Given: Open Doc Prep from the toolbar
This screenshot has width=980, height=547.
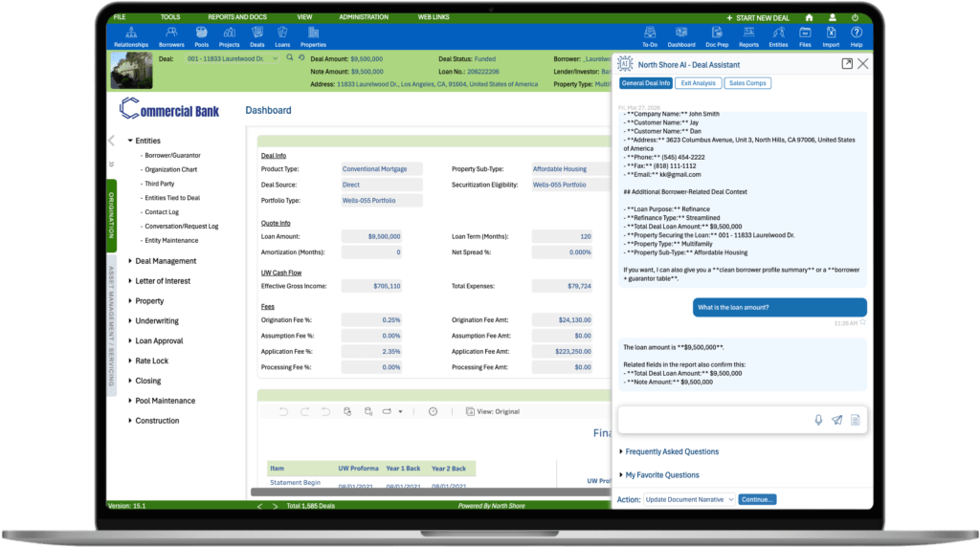Looking at the screenshot, I should click(716, 36).
